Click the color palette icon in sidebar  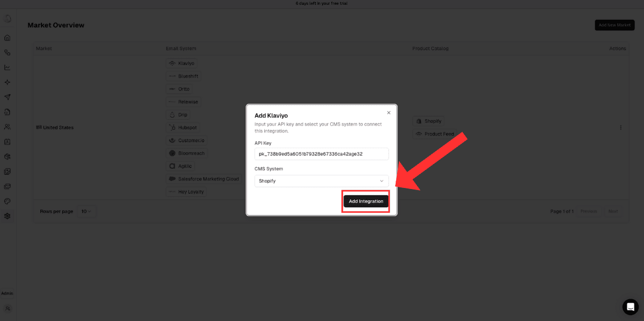[x=7, y=202]
